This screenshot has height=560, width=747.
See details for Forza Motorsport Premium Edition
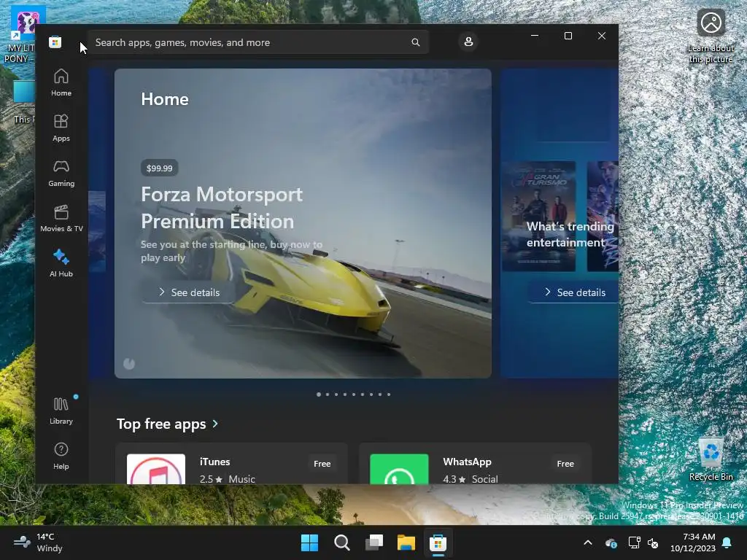coord(190,292)
